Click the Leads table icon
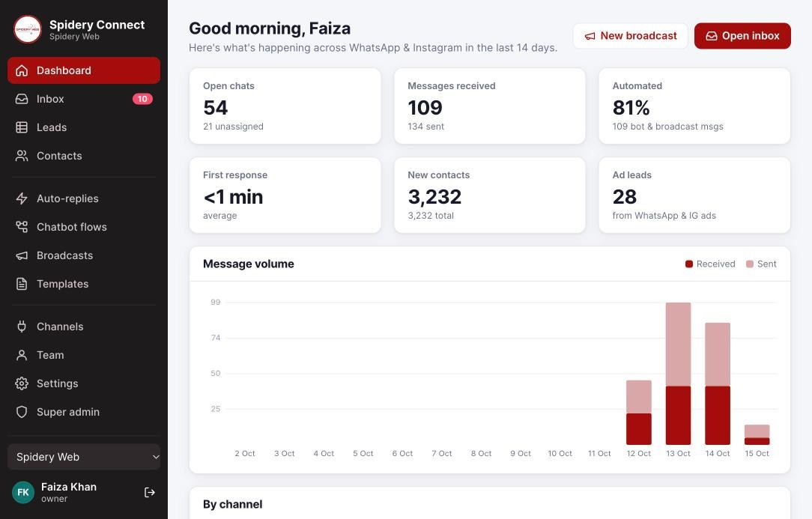 [22, 127]
